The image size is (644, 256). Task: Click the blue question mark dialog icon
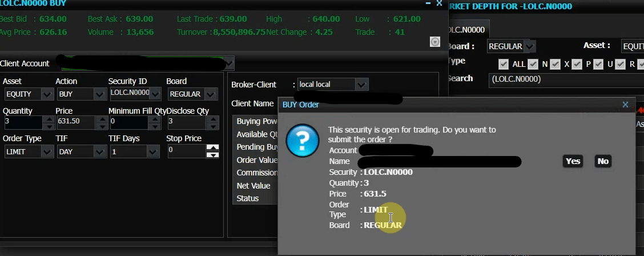[302, 141]
